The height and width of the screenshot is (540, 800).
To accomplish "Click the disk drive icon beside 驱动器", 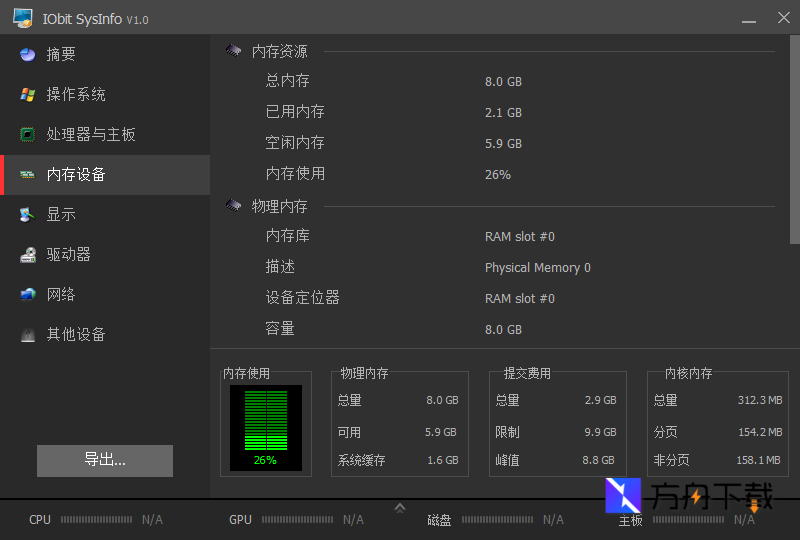I will coord(28,255).
